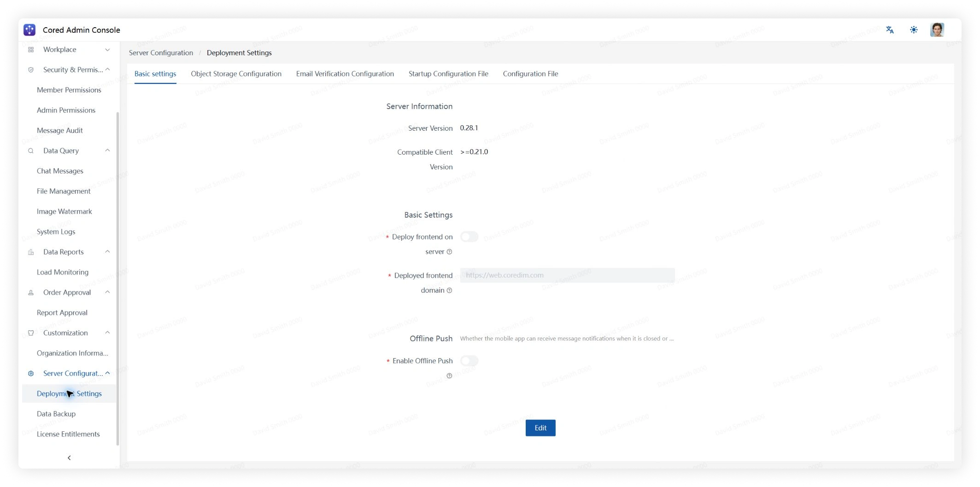
Task: Switch to Object Storage Configuration tab
Action: 236,74
